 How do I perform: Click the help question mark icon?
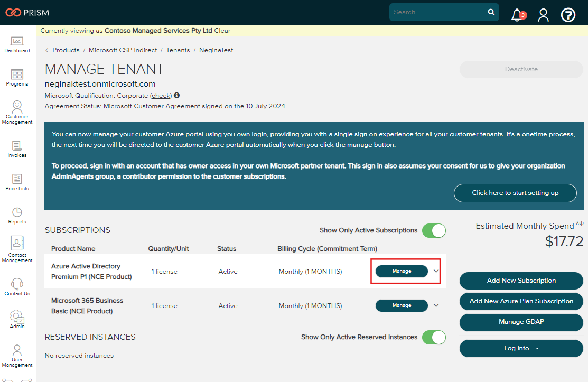click(x=568, y=15)
